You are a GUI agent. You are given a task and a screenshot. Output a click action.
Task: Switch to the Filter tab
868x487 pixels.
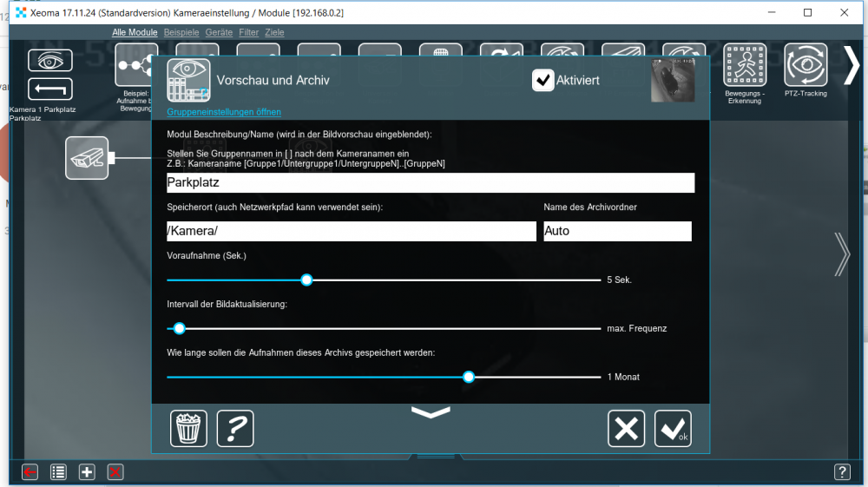(x=248, y=33)
